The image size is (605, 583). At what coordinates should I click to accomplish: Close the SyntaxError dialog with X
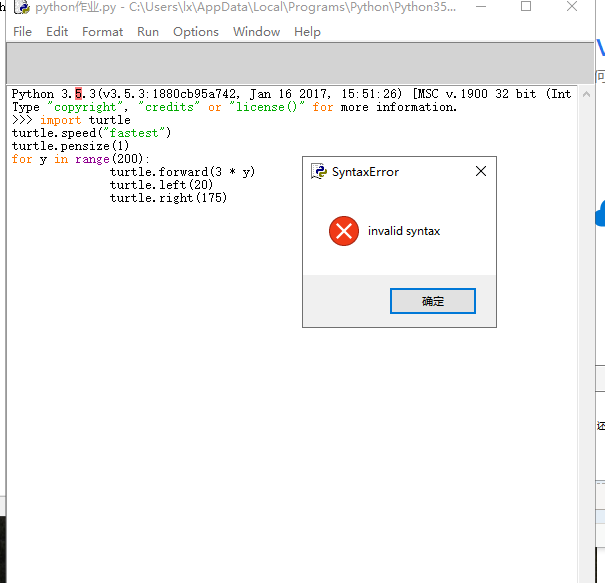(x=481, y=171)
